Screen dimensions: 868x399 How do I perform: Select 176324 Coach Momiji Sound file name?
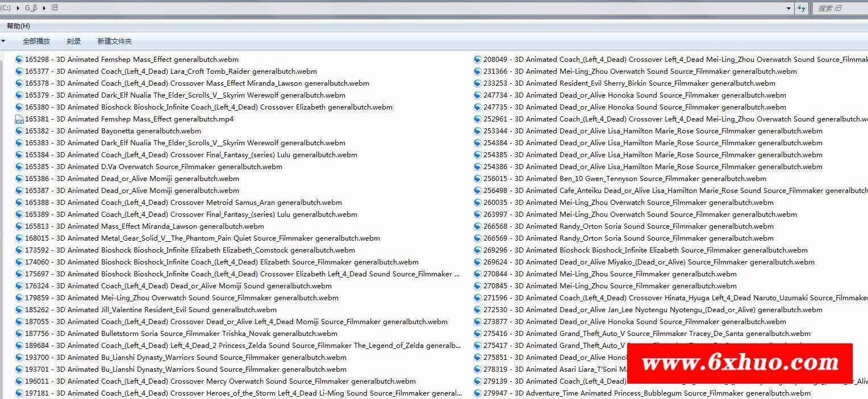point(178,285)
